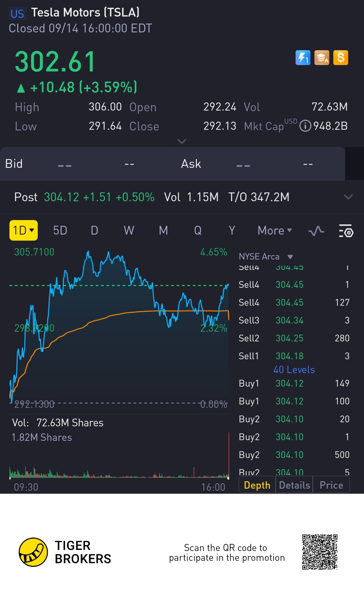
Task: Tap the yellow dollar sign icon
Action: 340,58
